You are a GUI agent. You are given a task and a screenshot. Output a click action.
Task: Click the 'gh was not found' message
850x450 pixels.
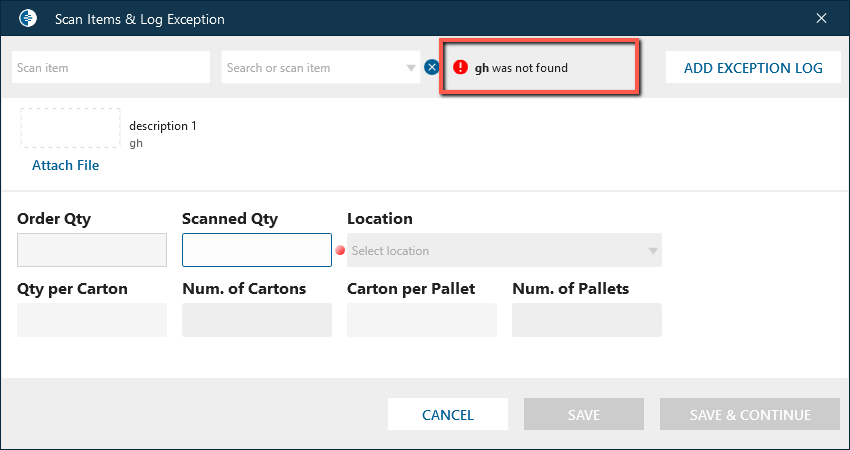[x=521, y=68]
